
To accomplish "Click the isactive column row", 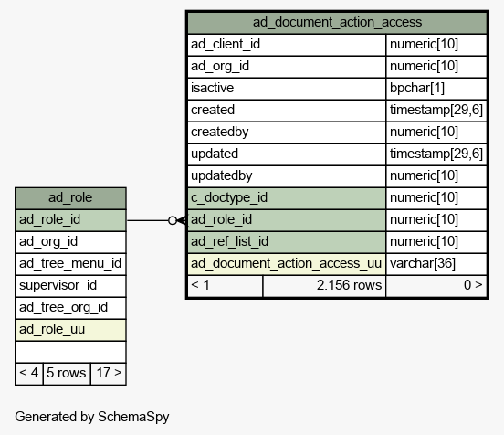I will coord(337,89).
